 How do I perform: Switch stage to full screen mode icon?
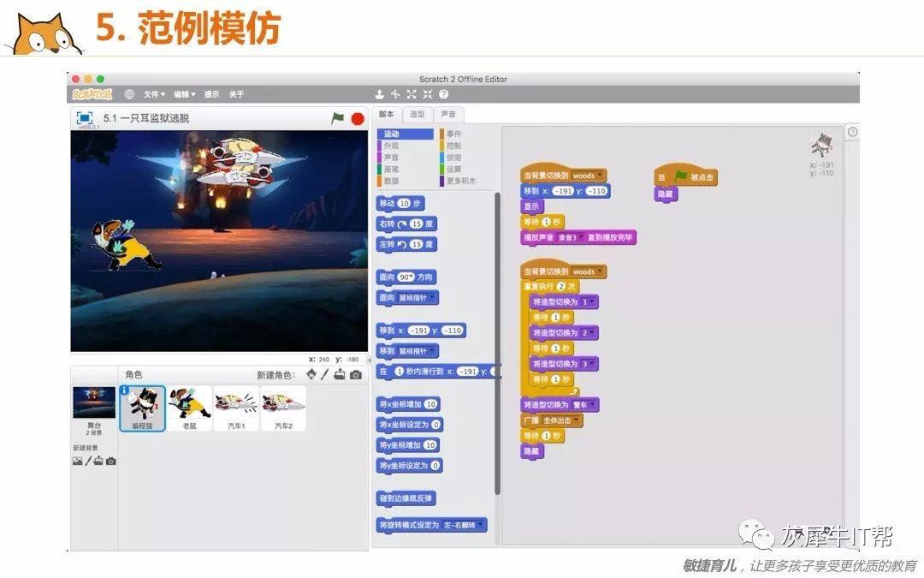tap(85, 117)
